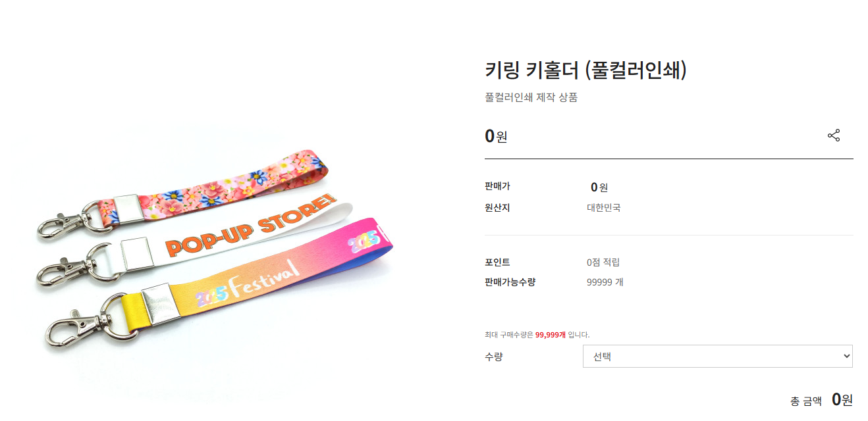Select the 대한민국 origin text

[603, 208]
